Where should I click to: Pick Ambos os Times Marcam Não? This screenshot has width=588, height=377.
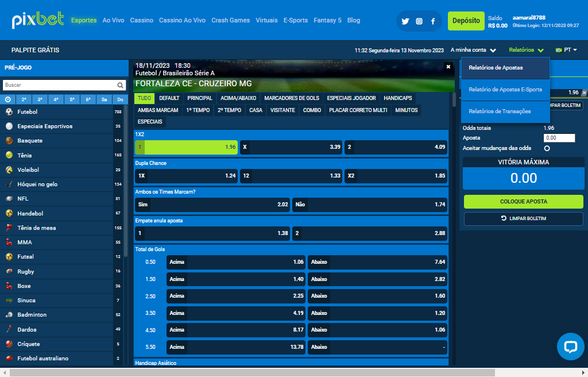(x=370, y=205)
